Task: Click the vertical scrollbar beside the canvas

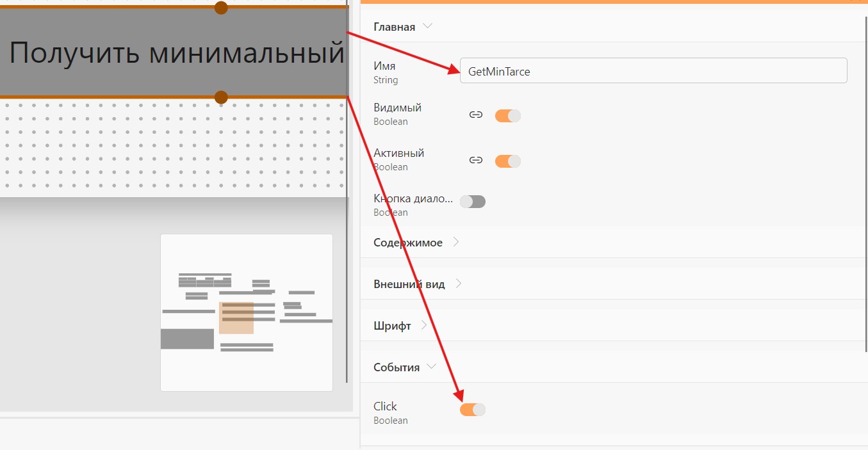Action: (348, 192)
